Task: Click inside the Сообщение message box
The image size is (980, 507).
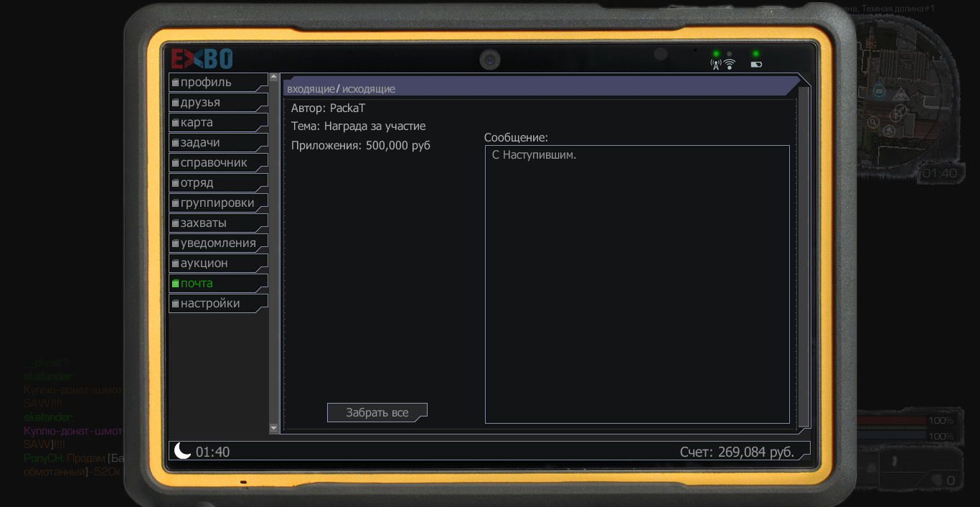Action: point(637,284)
